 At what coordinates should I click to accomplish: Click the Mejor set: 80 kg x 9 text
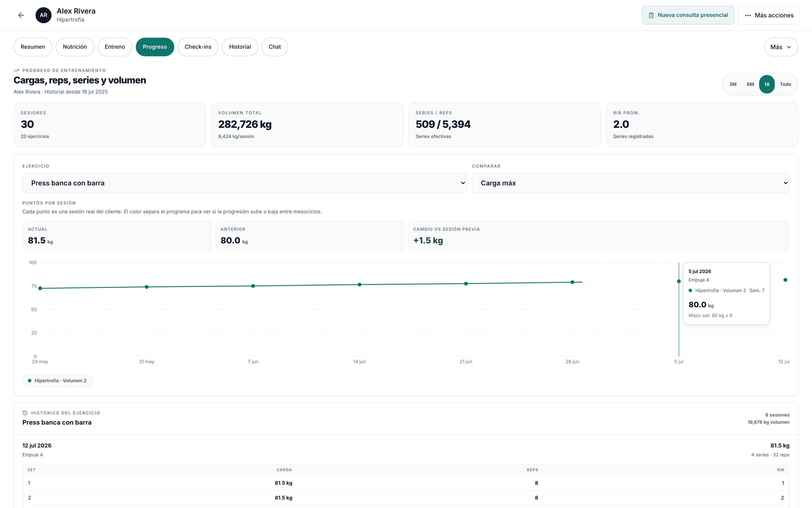coord(710,315)
